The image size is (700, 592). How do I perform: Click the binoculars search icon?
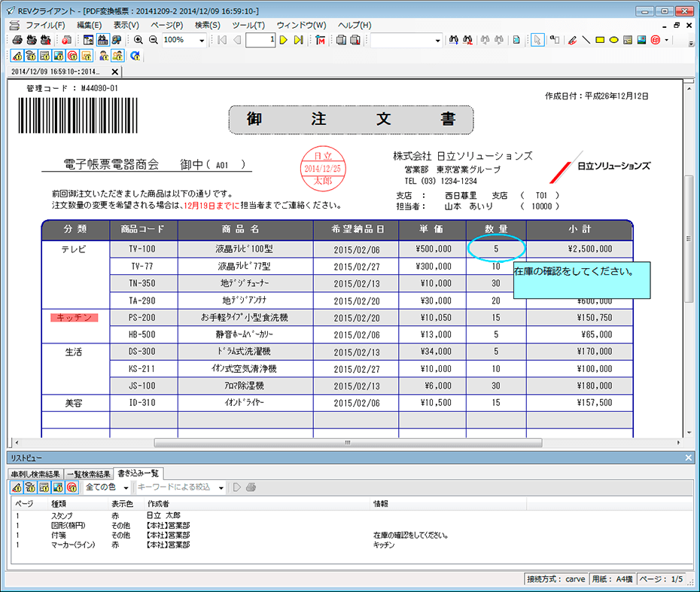pyautogui.click(x=454, y=40)
